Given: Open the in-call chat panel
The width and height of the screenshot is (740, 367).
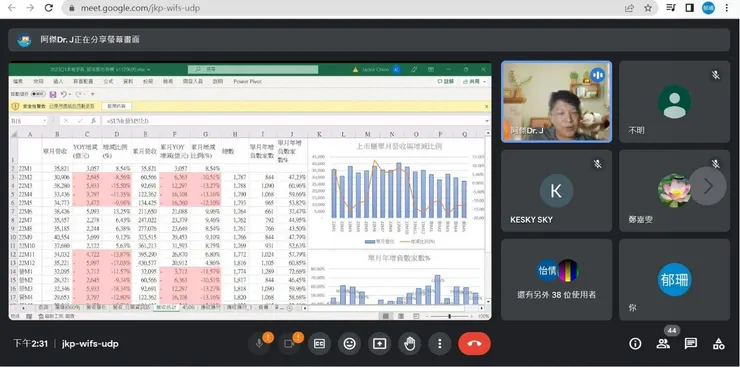Looking at the screenshot, I should tap(691, 344).
